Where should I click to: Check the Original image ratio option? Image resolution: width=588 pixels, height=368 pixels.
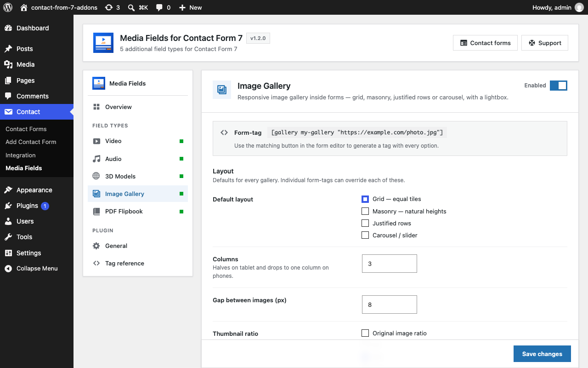click(365, 333)
